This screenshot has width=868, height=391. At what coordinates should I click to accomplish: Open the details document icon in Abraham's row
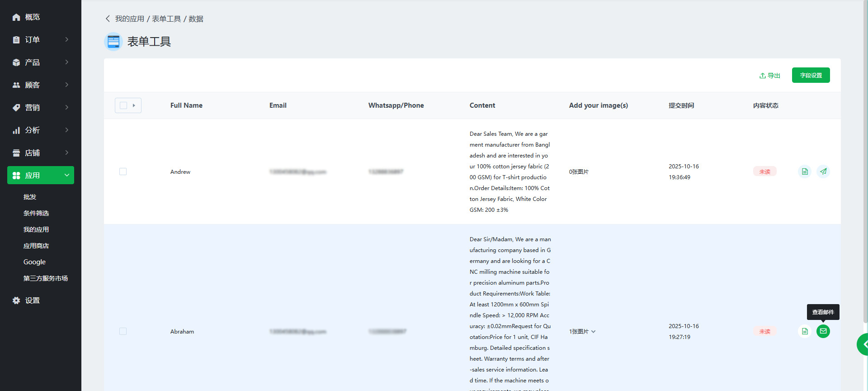tap(805, 331)
